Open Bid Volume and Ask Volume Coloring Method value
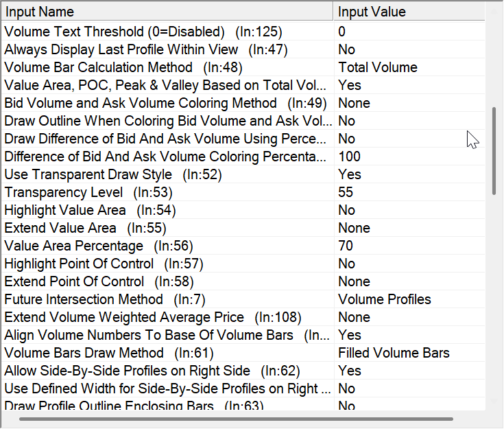504x429 pixels. click(409, 103)
